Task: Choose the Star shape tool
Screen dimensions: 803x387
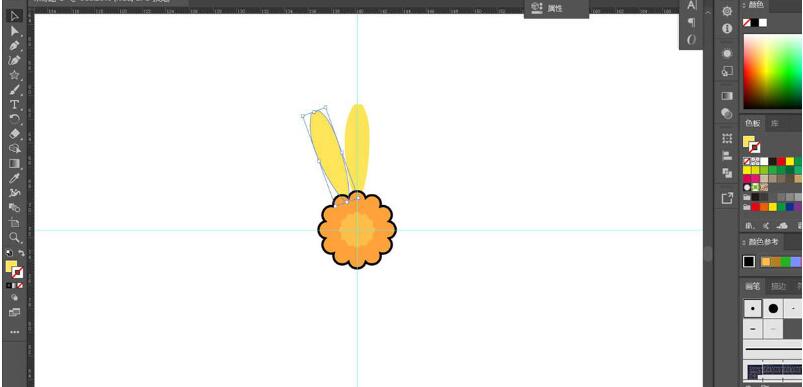Action: click(14, 75)
